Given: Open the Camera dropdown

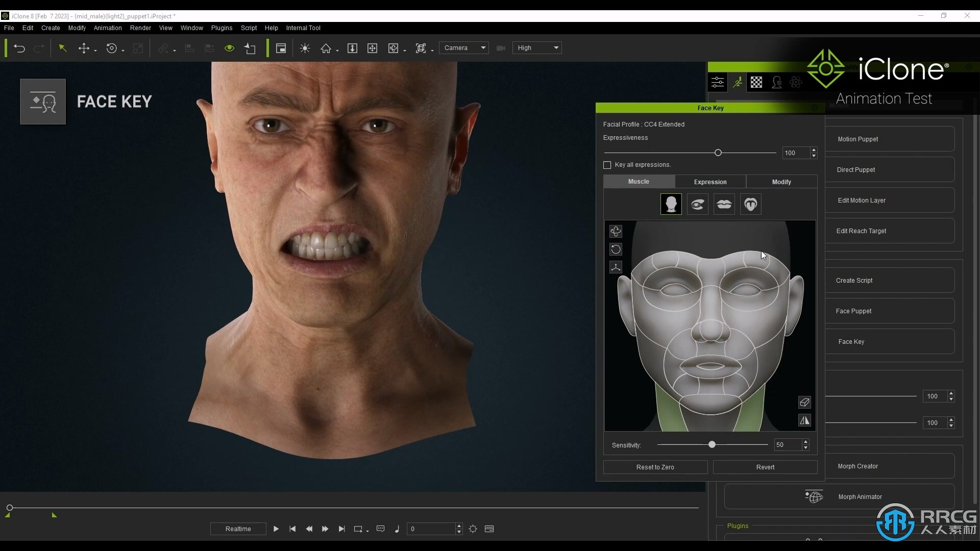Looking at the screenshot, I should 463,47.
